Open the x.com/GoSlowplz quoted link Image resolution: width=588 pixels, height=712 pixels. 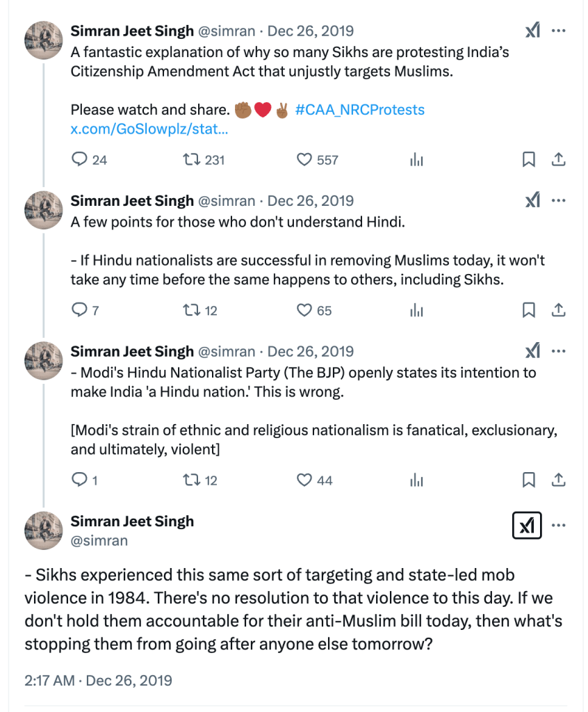click(x=150, y=129)
